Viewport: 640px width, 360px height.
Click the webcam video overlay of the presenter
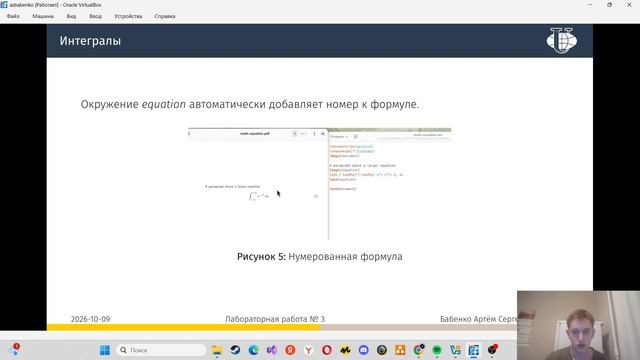578,325
